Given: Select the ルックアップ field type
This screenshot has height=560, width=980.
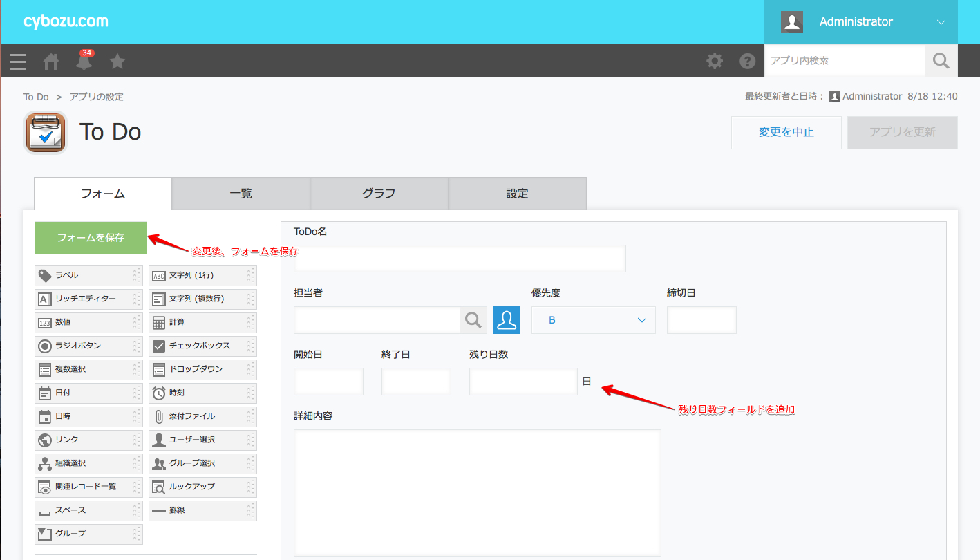Looking at the screenshot, I should pyautogui.click(x=202, y=487).
